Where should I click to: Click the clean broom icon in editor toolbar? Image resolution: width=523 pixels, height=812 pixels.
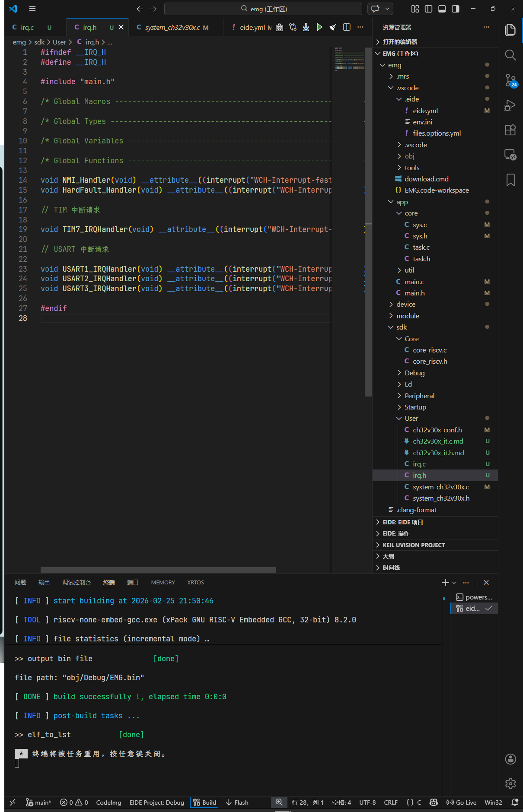(333, 27)
